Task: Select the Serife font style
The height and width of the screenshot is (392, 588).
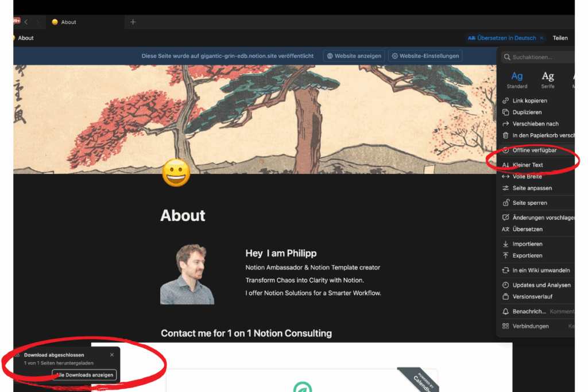Action: [547, 80]
